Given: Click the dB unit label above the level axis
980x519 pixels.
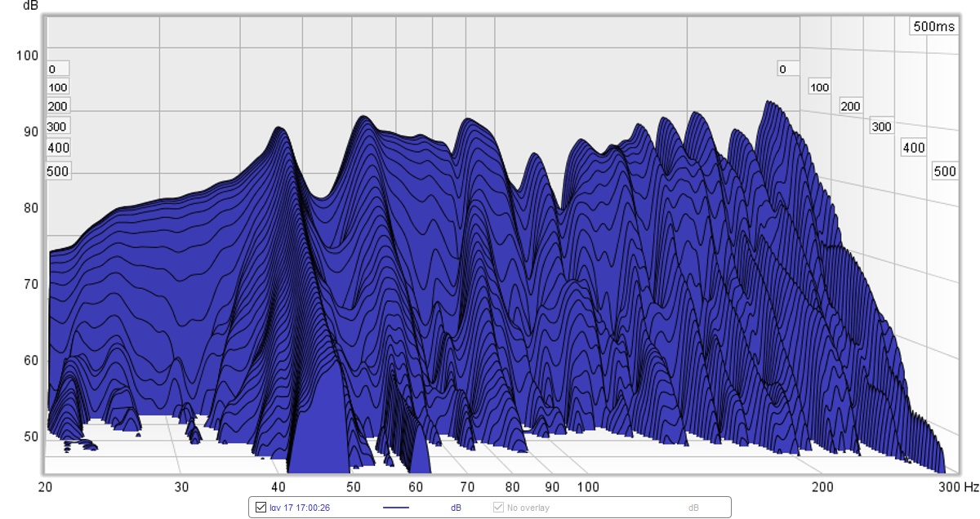Looking at the screenshot, I should click(x=30, y=6).
